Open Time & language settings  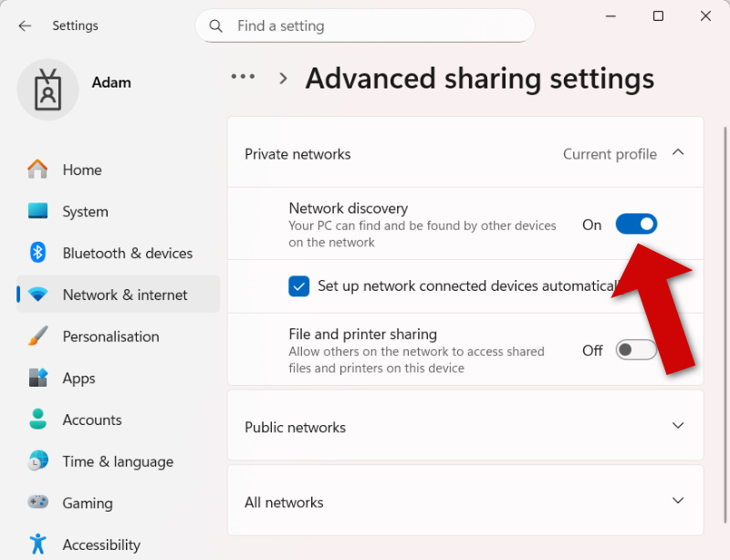click(37, 461)
